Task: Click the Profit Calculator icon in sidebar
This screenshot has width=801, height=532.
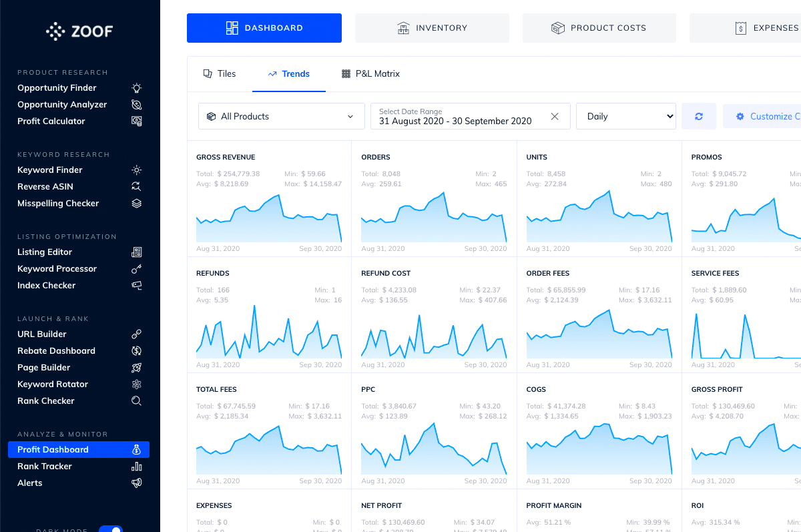Action: [x=136, y=121]
